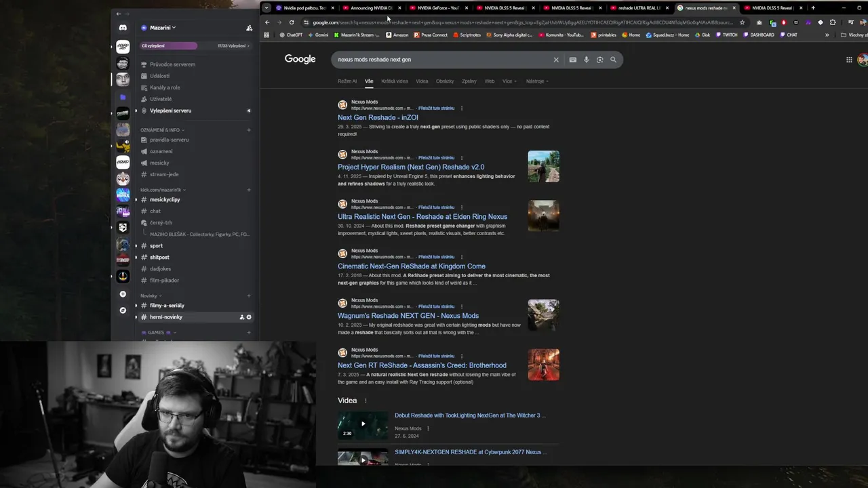Collapse kick.com/mazarin1k category

(163, 190)
